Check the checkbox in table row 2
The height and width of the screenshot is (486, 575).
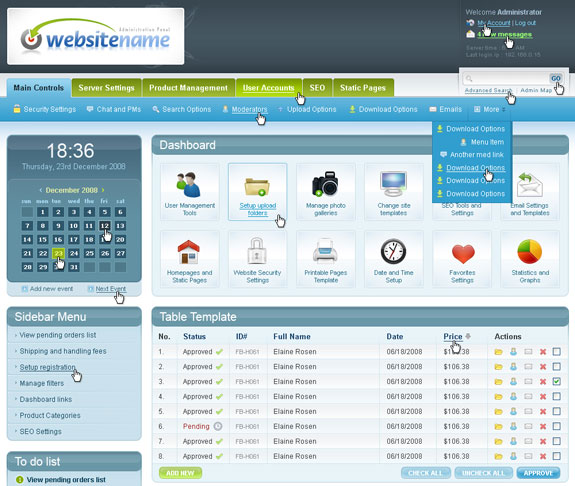coord(556,367)
